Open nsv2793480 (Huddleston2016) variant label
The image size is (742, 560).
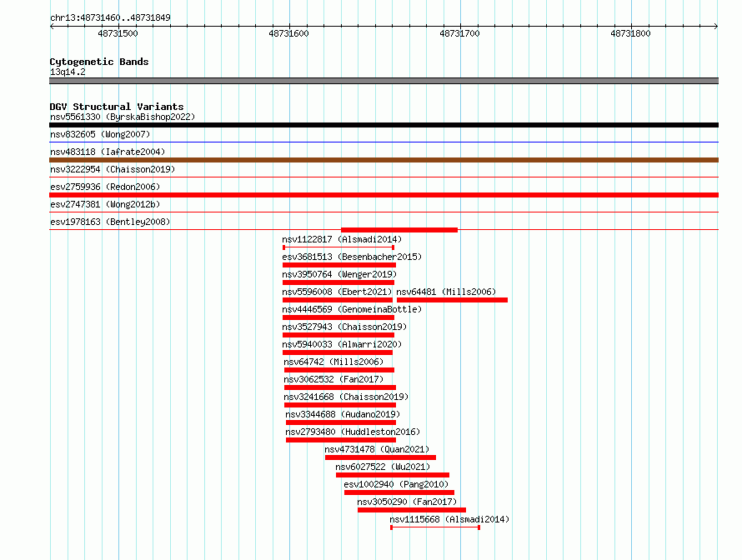pos(353,432)
